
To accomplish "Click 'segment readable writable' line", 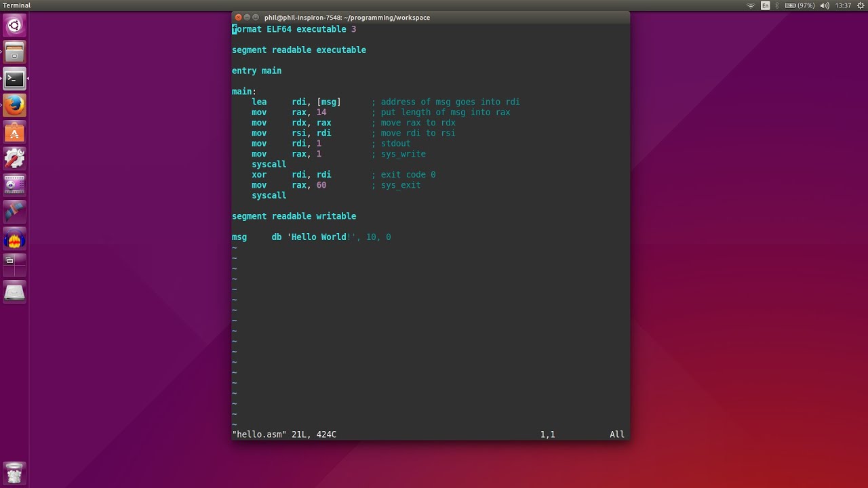I will click(x=294, y=216).
